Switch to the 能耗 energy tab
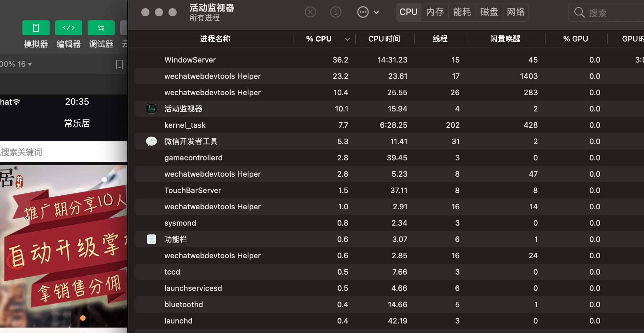644x333 pixels. (x=462, y=12)
